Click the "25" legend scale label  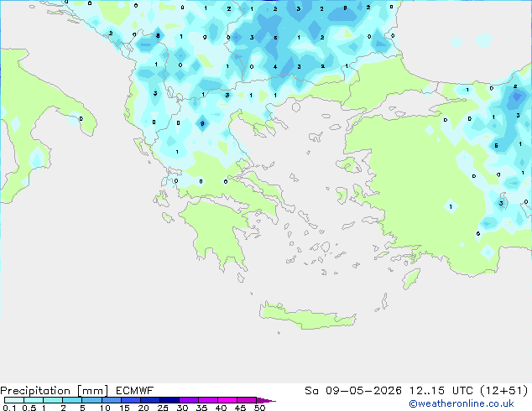(x=163, y=408)
